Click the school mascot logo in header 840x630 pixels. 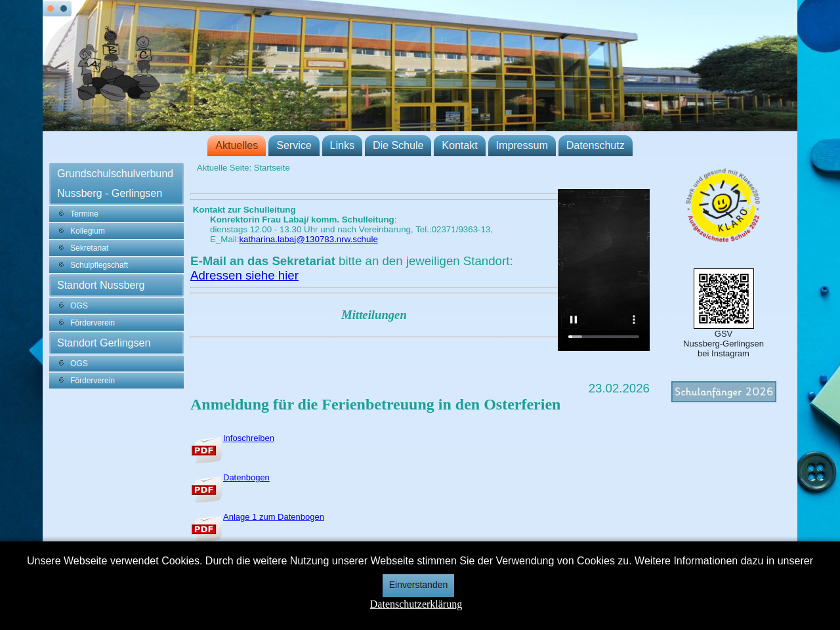click(117, 66)
